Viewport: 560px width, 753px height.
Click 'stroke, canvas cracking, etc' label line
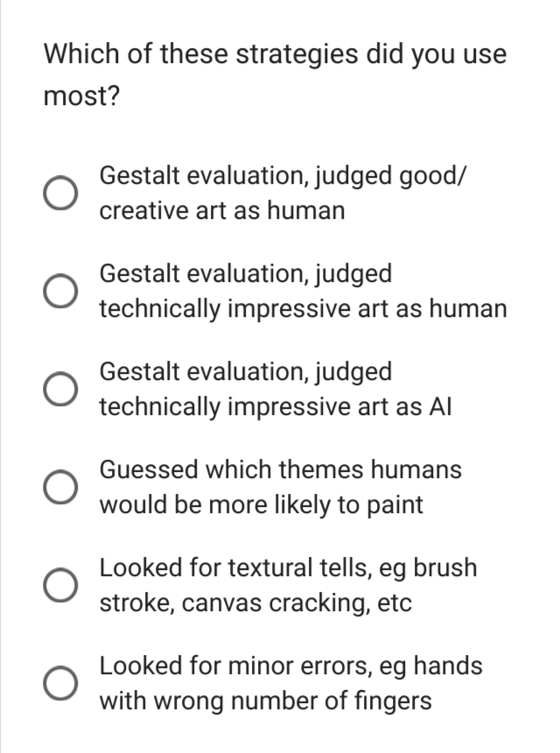click(255, 603)
